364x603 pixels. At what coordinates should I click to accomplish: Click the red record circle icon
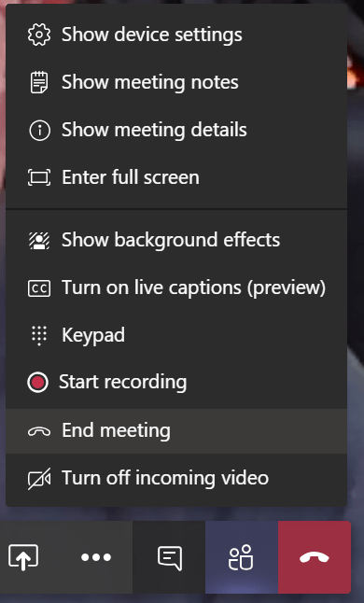[37, 383]
